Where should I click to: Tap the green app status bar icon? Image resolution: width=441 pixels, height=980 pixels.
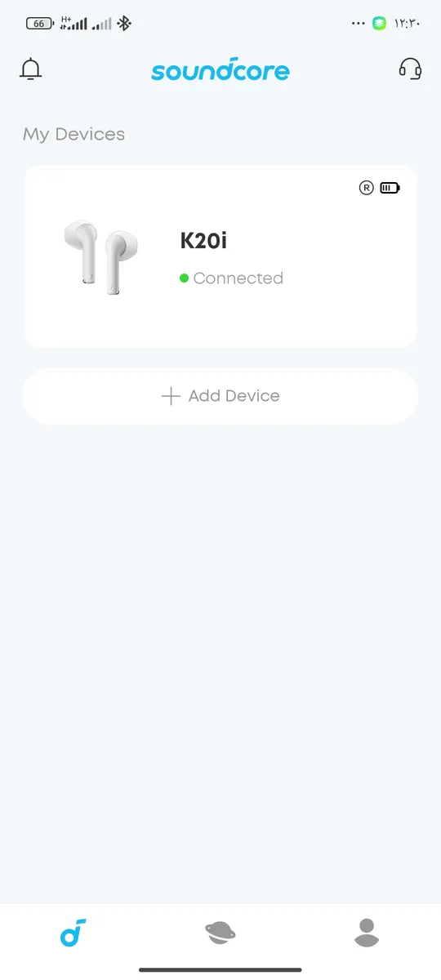379,24
